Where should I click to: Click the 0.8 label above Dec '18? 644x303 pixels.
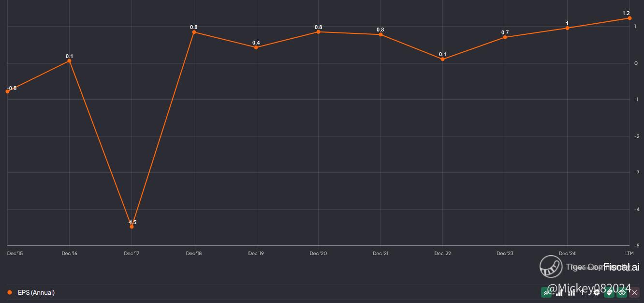(x=194, y=27)
